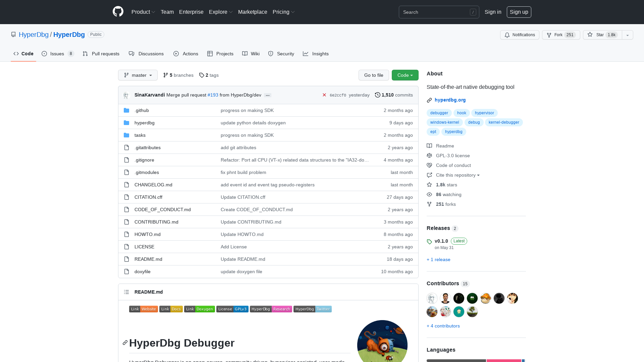View the 5 branches link

pyautogui.click(x=178, y=75)
